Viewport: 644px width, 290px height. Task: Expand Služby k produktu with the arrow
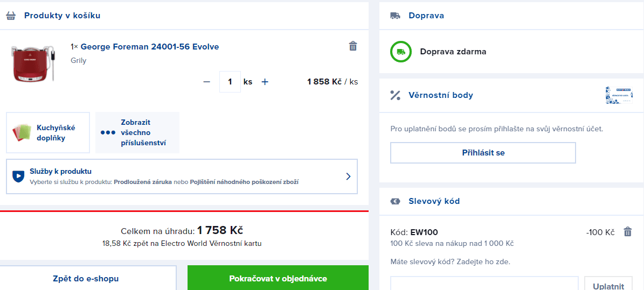(x=348, y=176)
